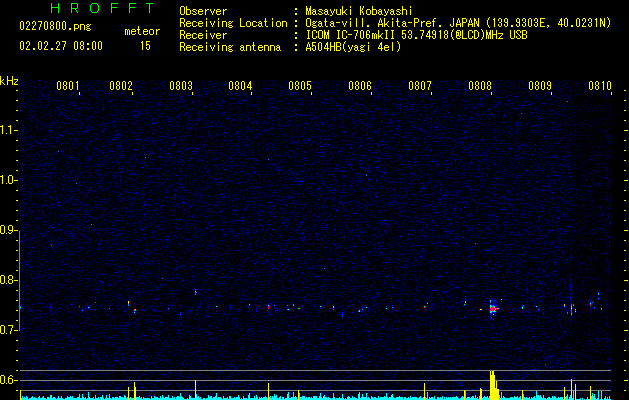This screenshot has height=400, width=629.
Task: Click the HROFFT title text
Action: coord(102,8)
